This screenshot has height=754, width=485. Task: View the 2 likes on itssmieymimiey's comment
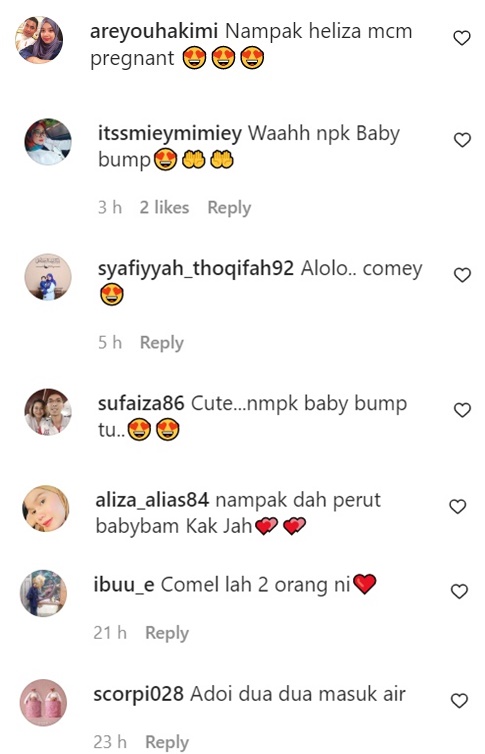click(164, 208)
